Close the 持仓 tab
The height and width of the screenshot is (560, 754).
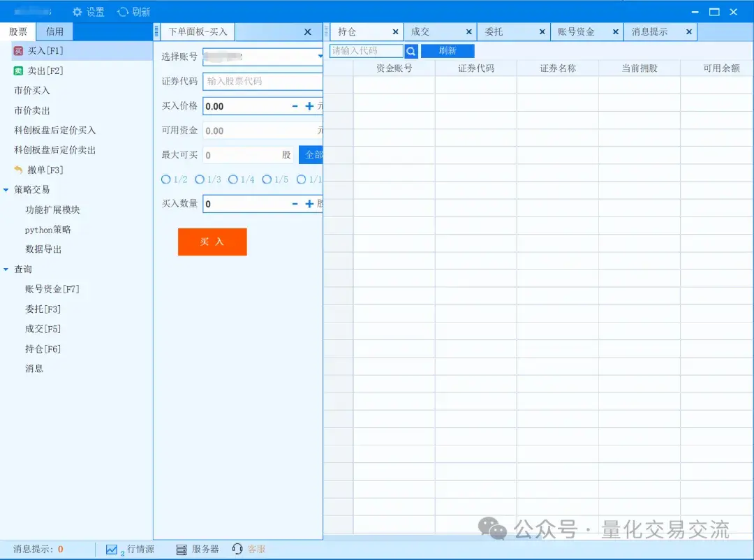pyautogui.click(x=395, y=31)
